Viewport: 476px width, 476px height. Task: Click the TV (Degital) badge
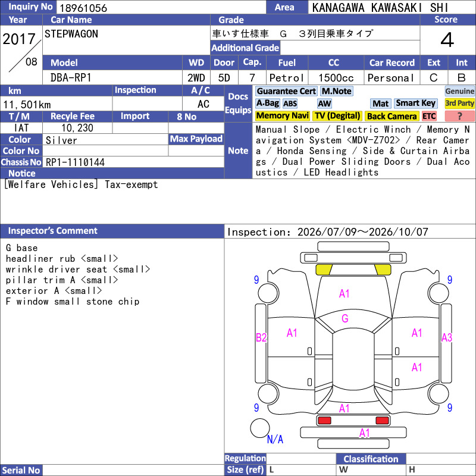pyautogui.click(x=337, y=116)
